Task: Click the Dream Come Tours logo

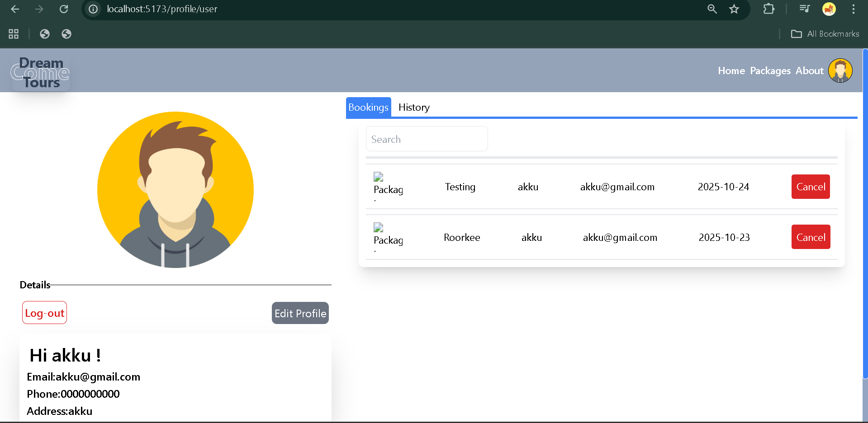Action: pos(41,73)
